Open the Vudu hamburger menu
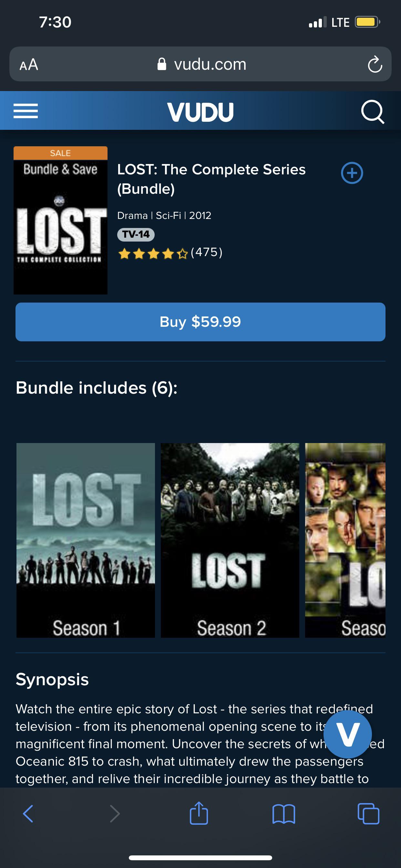401x868 pixels. [26, 111]
